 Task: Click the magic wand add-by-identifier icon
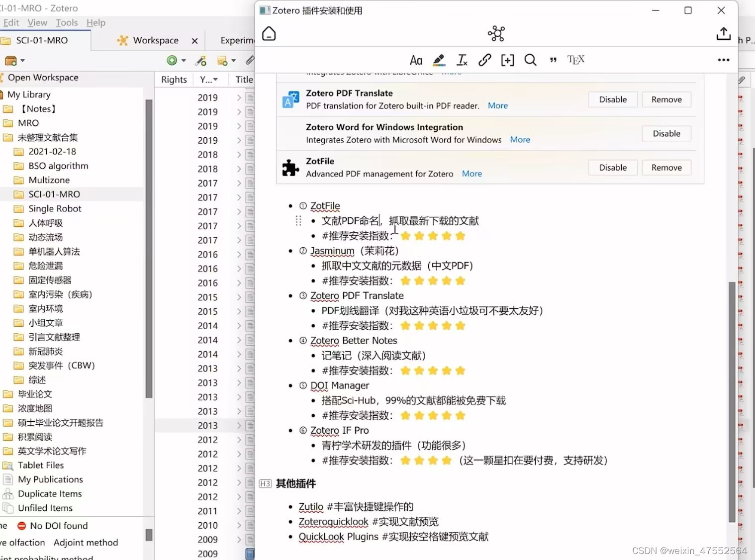tap(201, 61)
